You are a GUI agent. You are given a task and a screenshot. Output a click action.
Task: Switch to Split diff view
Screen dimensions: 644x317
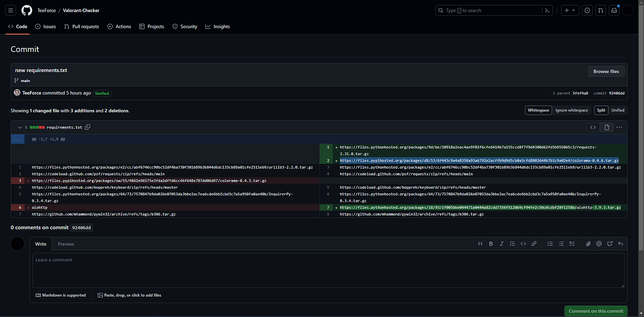click(x=601, y=110)
